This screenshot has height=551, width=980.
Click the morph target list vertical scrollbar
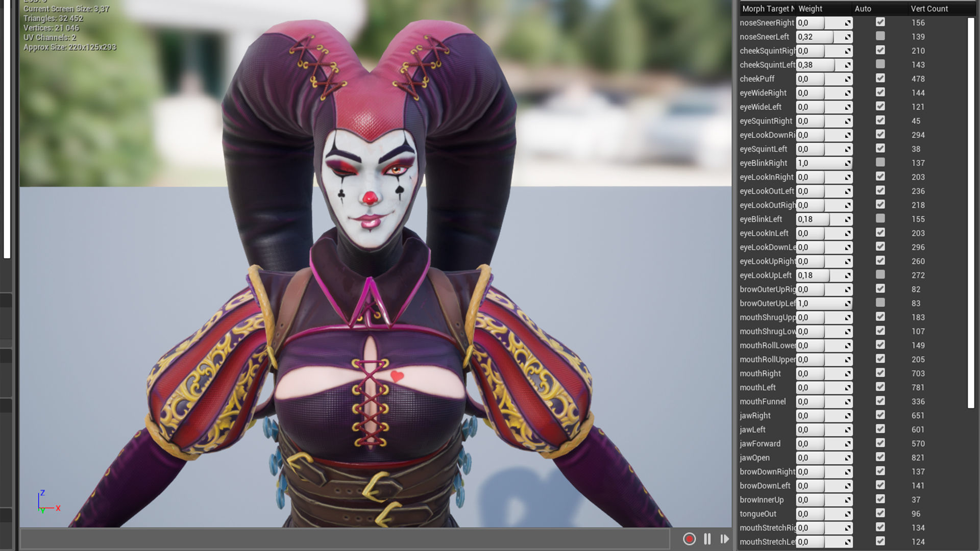point(971,213)
